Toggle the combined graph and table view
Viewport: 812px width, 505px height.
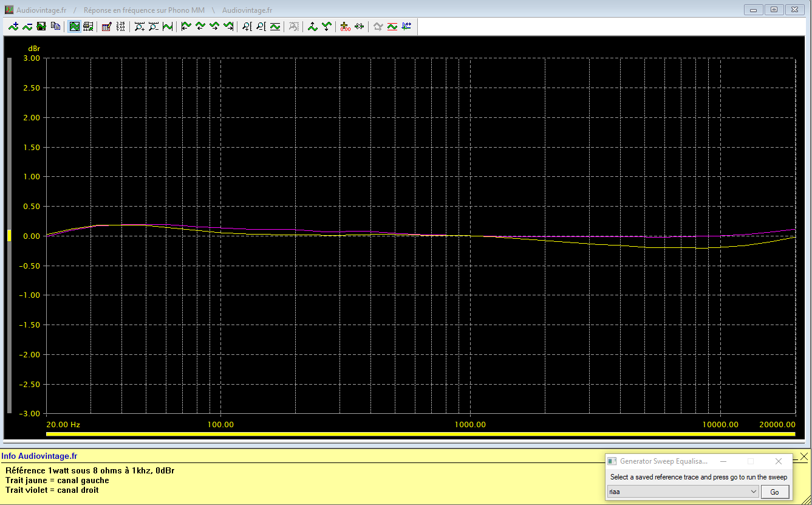click(88, 26)
